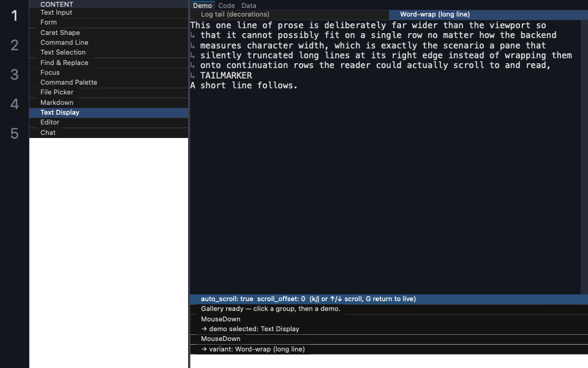Viewport: 588px width, 368px height.
Task: Open the Text Selection demo
Action: pyautogui.click(x=109, y=52)
